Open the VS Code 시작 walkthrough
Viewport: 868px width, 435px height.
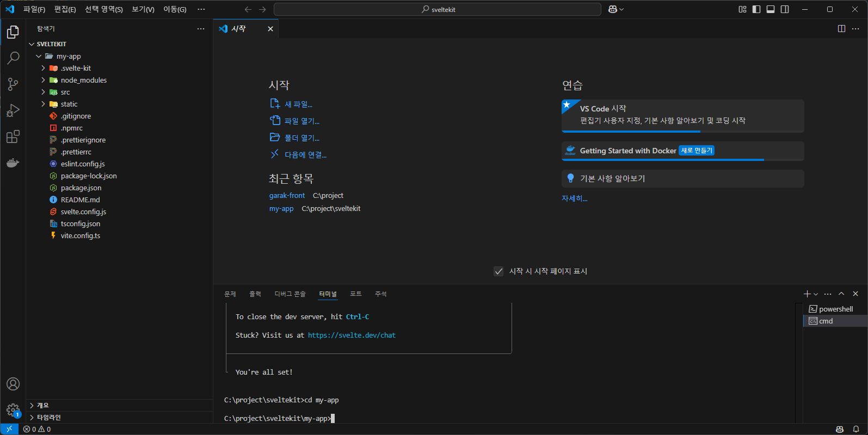[682, 116]
